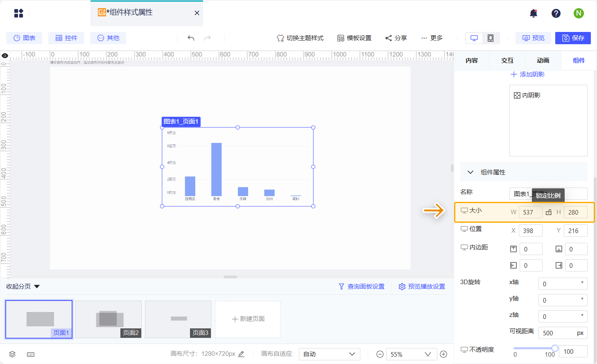Select the 页面1 thumbnail

tap(39, 319)
